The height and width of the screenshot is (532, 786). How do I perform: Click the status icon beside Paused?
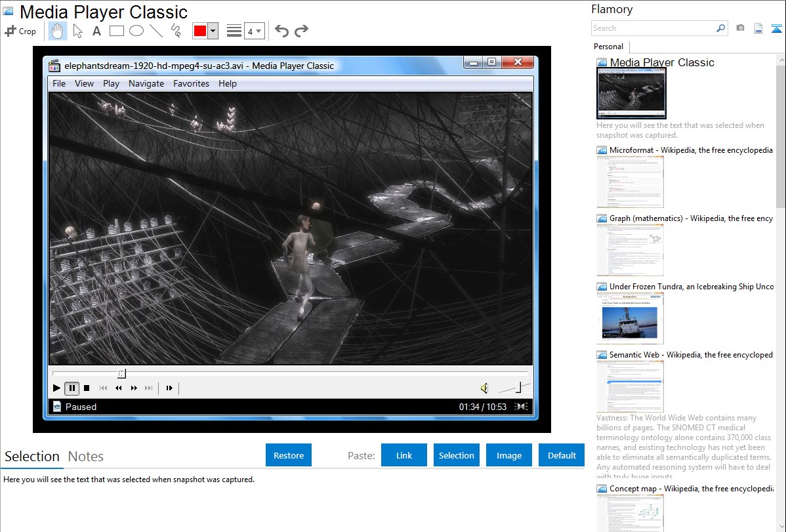(x=56, y=407)
